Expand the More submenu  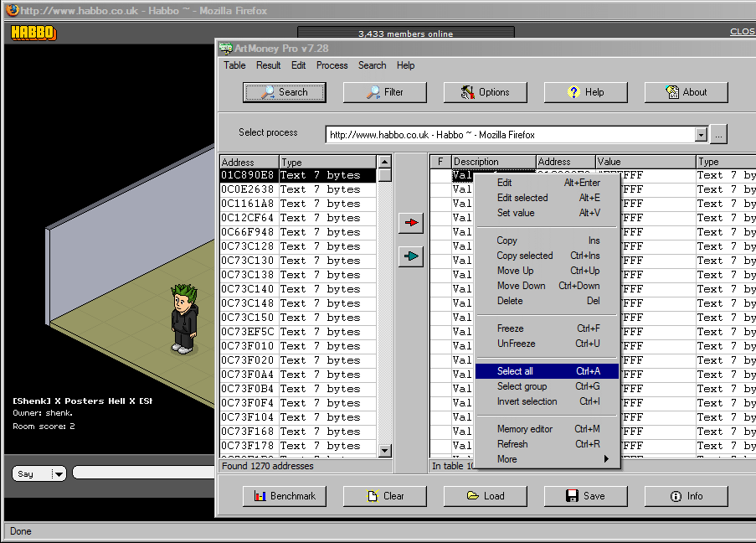coord(548,459)
